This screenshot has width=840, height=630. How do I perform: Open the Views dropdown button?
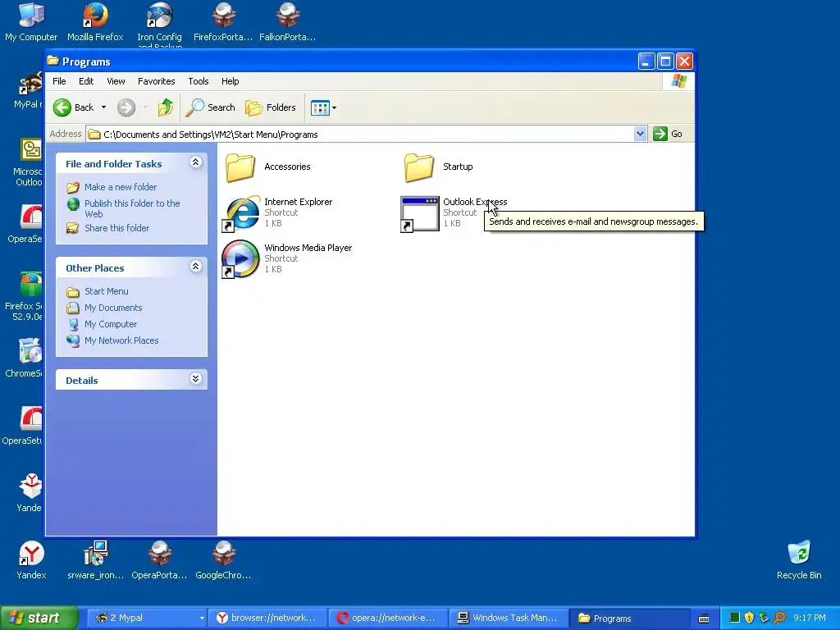[x=323, y=107]
